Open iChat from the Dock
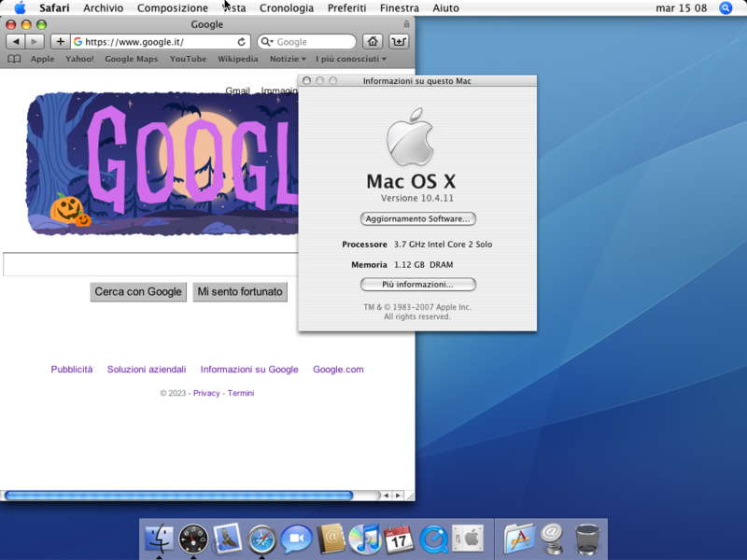The height and width of the screenshot is (560, 747). [296, 539]
